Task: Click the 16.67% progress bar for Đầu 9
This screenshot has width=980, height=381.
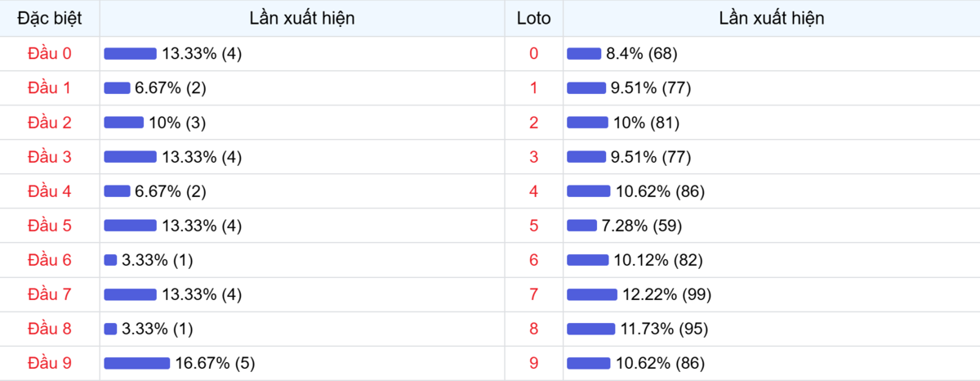Action: tap(136, 363)
